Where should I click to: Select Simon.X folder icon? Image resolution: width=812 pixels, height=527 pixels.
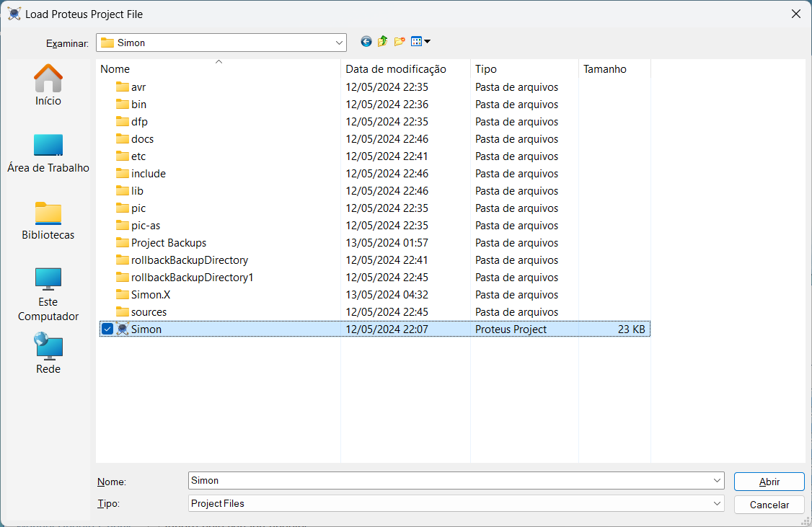(122, 295)
